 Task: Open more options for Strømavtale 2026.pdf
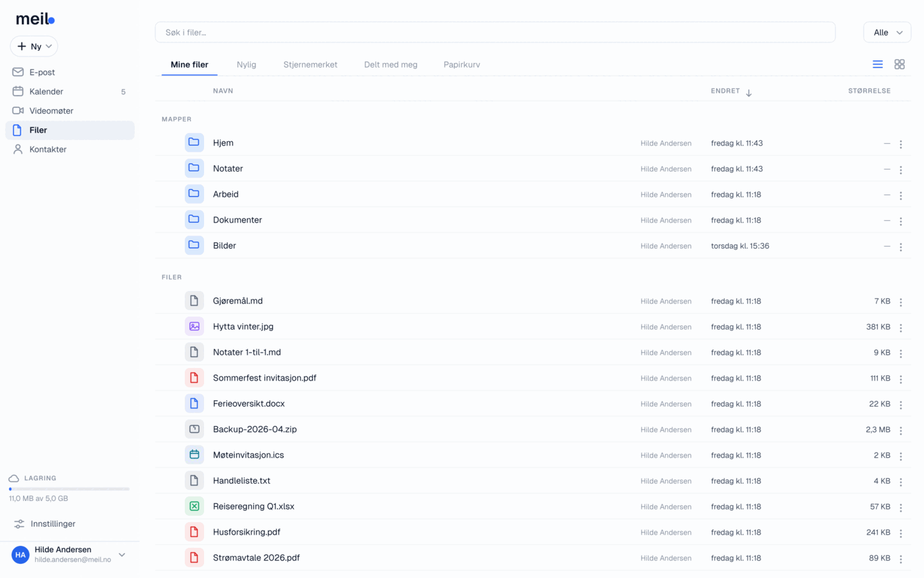[x=901, y=559]
